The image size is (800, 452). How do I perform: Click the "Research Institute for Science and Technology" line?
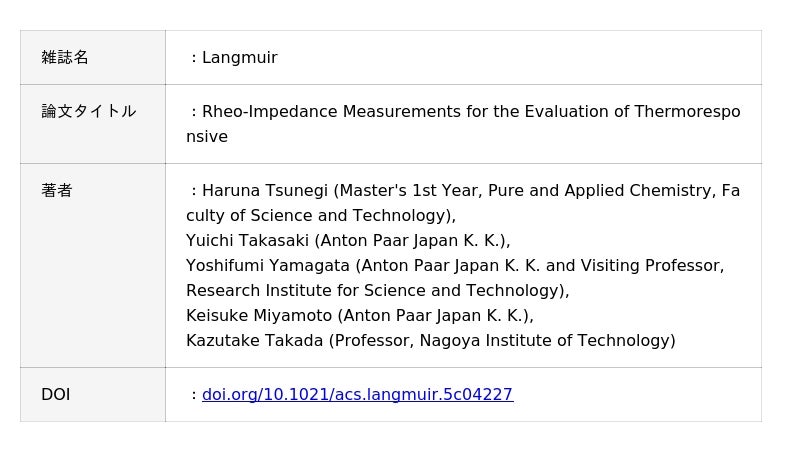pyautogui.click(x=375, y=291)
